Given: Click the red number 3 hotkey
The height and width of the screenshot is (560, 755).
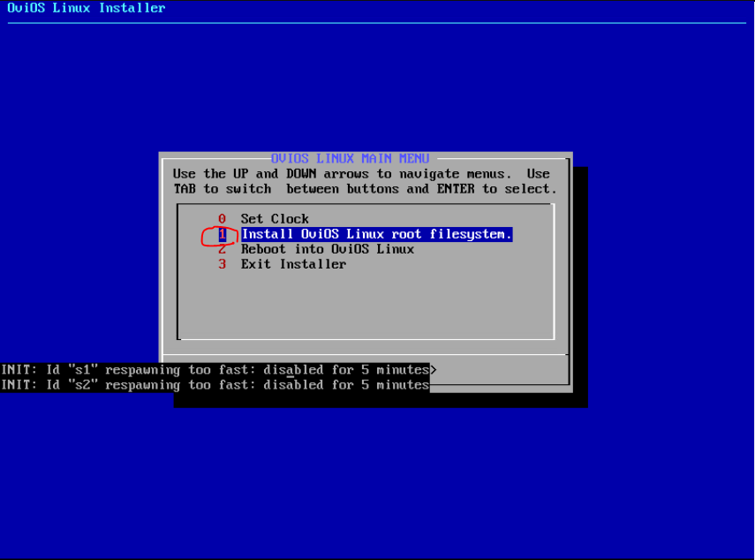Looking at the screenshot, I should 222,264.
